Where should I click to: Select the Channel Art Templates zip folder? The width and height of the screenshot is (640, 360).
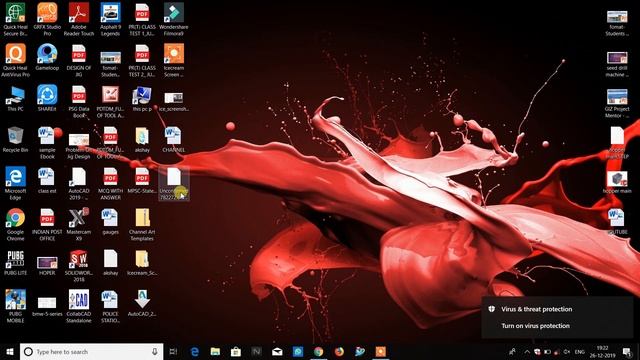point(142,224)
